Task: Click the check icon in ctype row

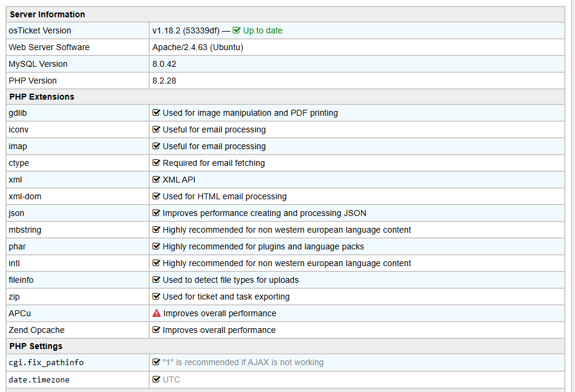Action: [x=156, y=163]
